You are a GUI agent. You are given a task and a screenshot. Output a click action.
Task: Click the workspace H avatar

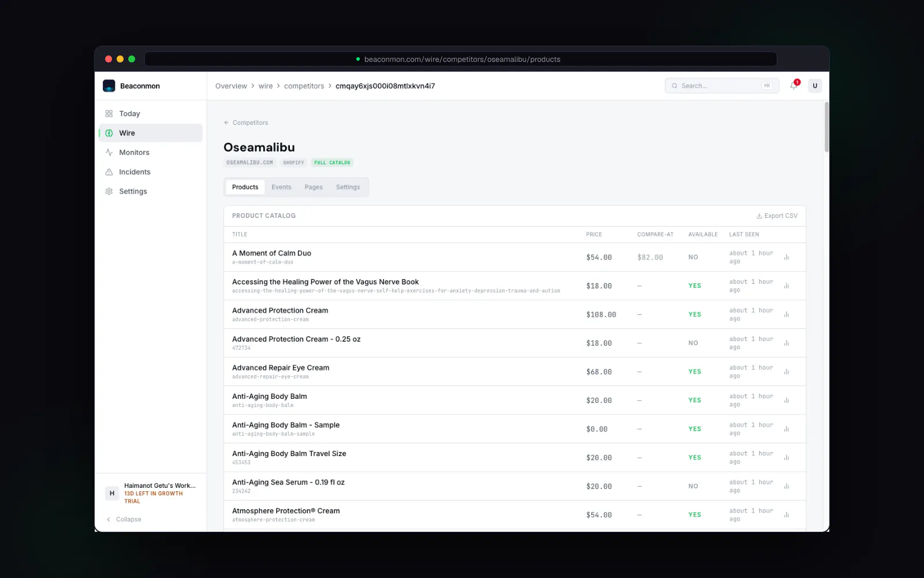(112, 494)
